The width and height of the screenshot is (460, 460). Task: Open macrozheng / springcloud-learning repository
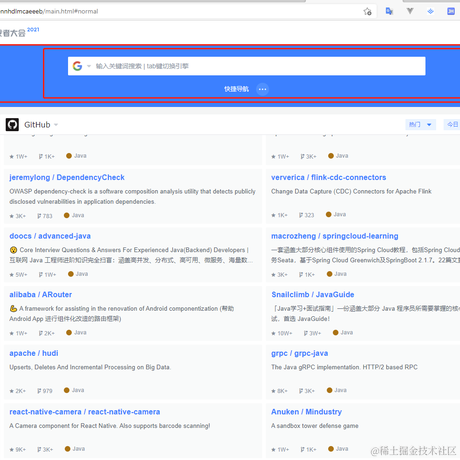point(335,236)
